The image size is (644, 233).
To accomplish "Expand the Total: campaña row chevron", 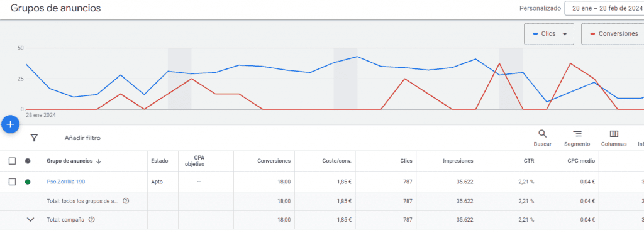I will 30,219.
